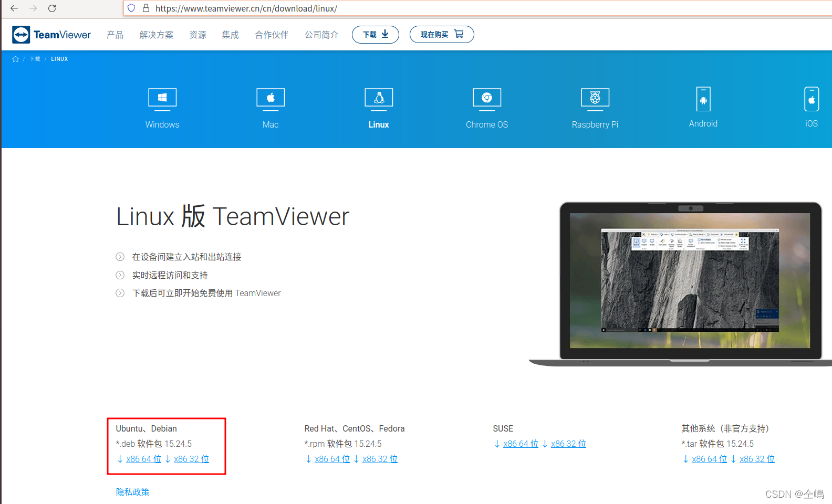Select the Raspberry Pi platform icon
This screenshot has height=504, width=832.
595,99
